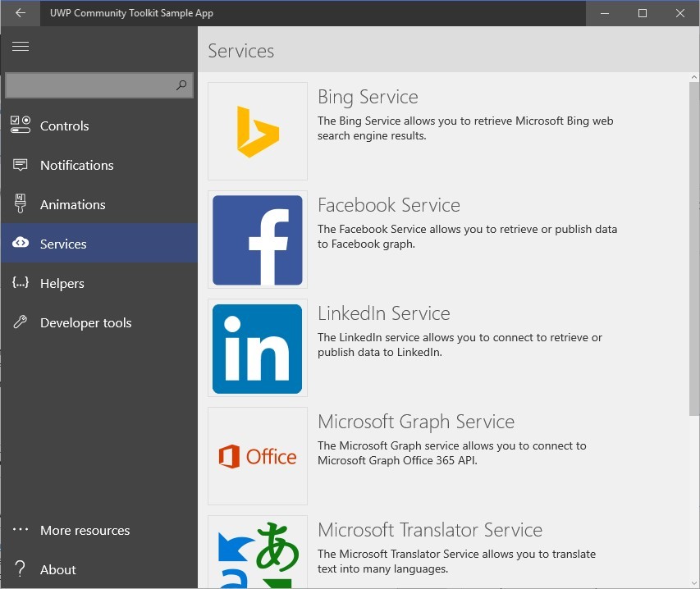Screen dimensions: 700x589
Task: Minimize the app window
Action: pos(605,13)
